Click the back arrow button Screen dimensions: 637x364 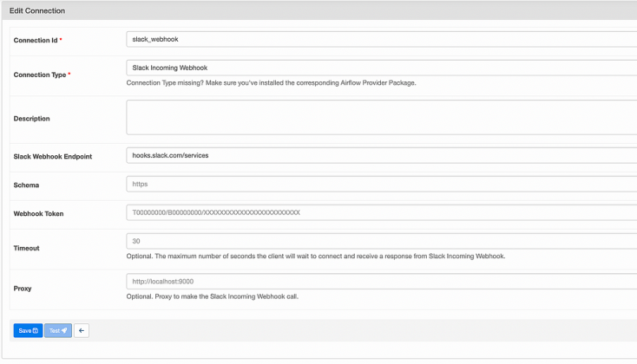81,330
